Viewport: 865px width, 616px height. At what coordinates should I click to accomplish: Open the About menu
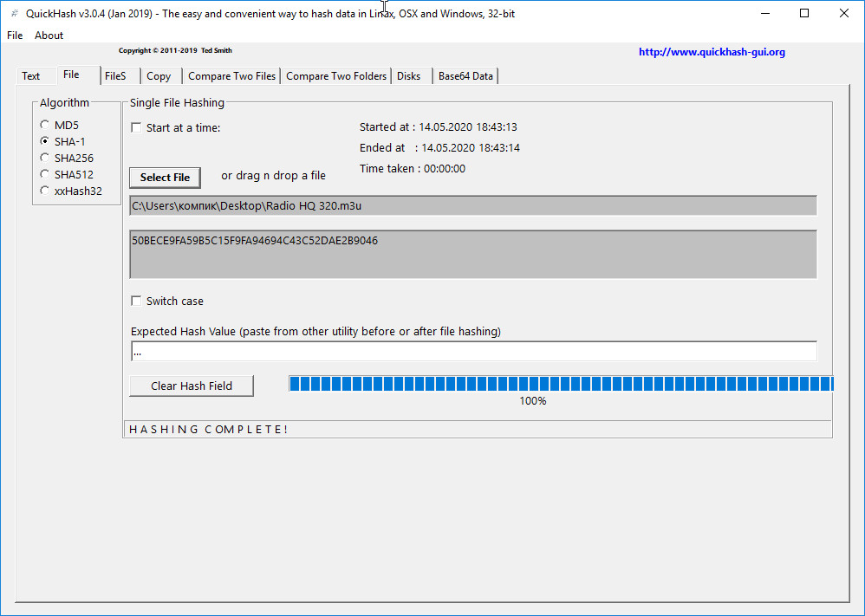pos(49,36)
